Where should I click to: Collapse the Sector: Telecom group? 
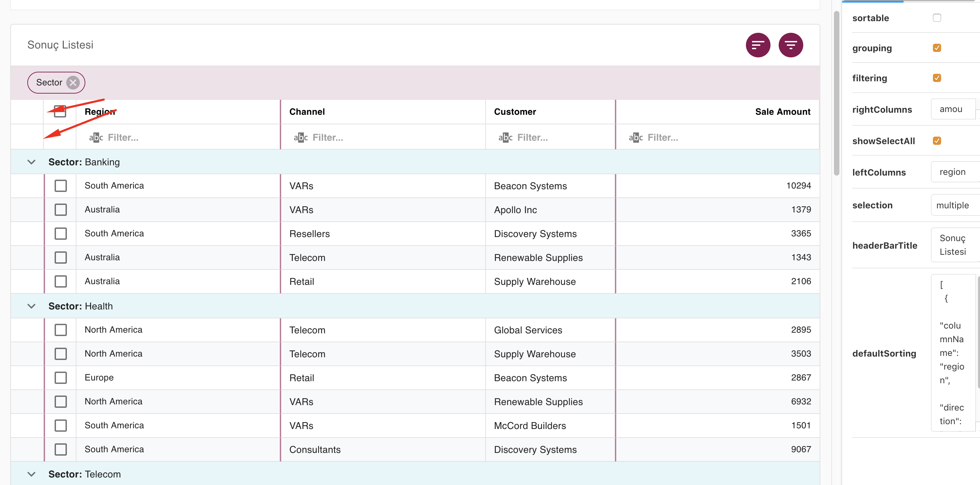(x=32, y=474)
